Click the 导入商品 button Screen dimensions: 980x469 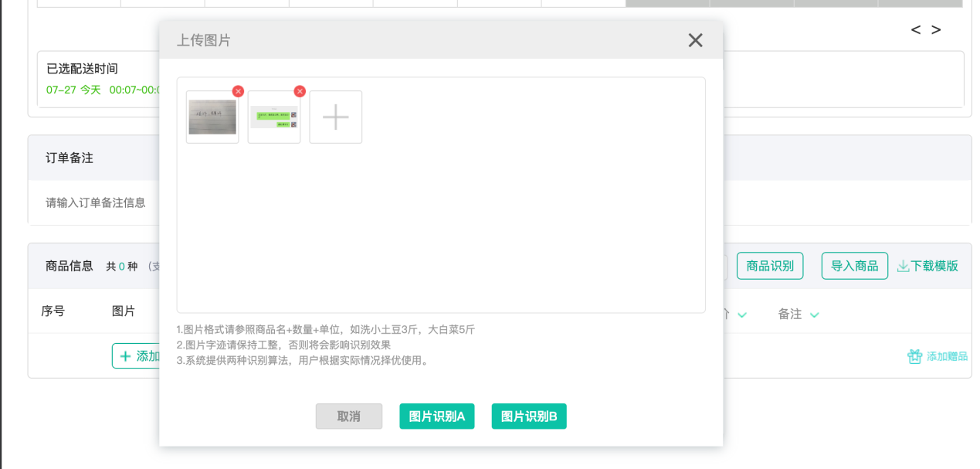[854, 265]
